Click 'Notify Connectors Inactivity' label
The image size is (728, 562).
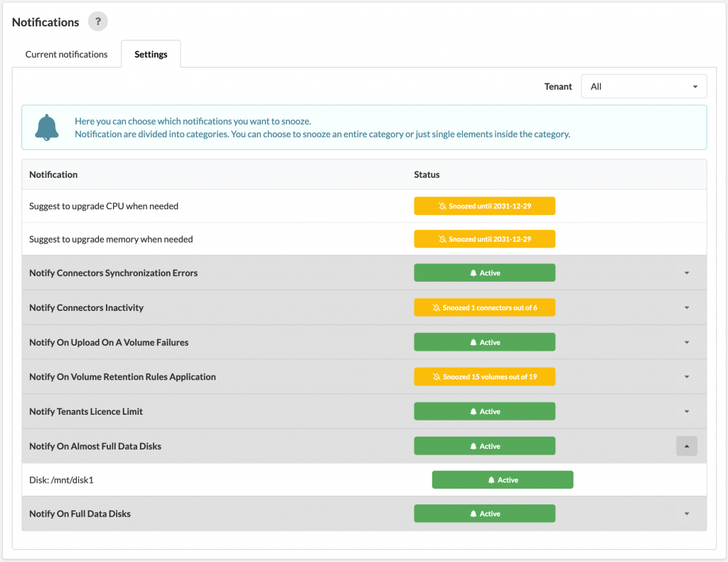tap(86, 307)
